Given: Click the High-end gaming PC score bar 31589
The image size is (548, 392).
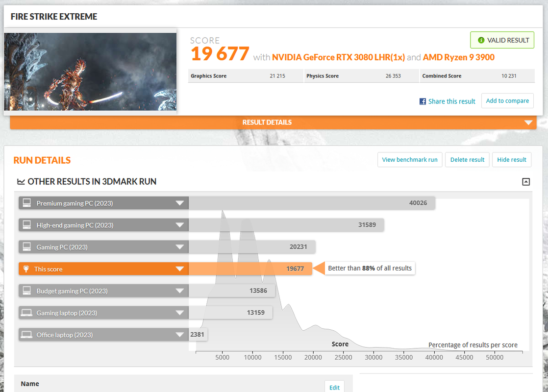Looking at the screenshot, I should (x=286, y=225).
